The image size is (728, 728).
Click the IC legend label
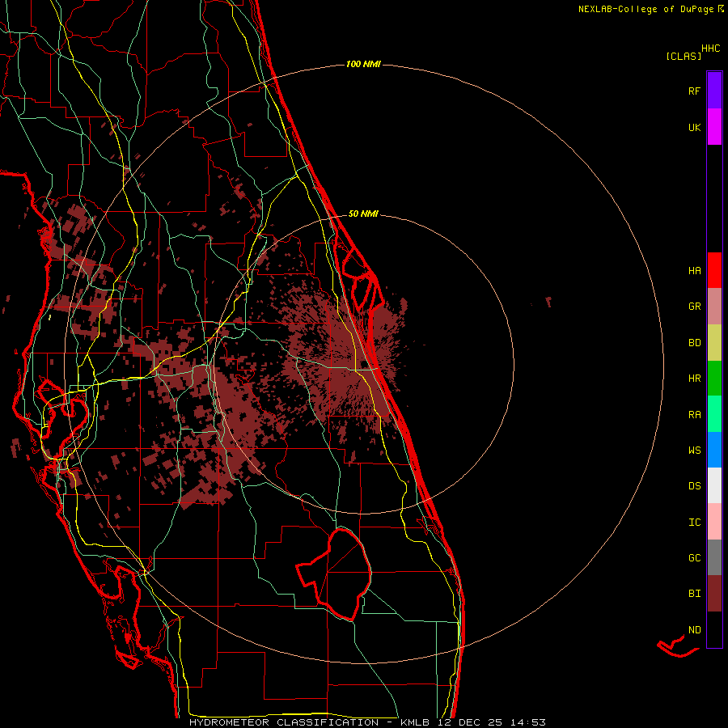(x=694, y=523)
